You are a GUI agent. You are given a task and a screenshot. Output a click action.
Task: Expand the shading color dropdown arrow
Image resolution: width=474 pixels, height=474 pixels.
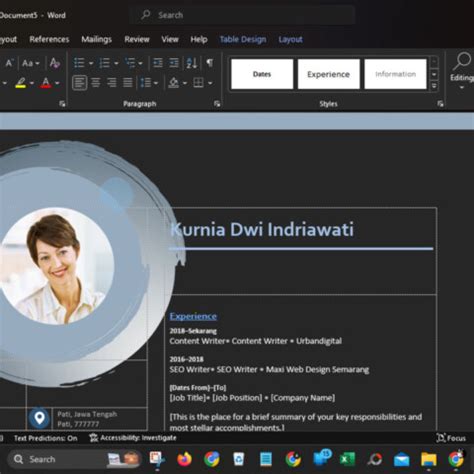(x=185, y=83)
